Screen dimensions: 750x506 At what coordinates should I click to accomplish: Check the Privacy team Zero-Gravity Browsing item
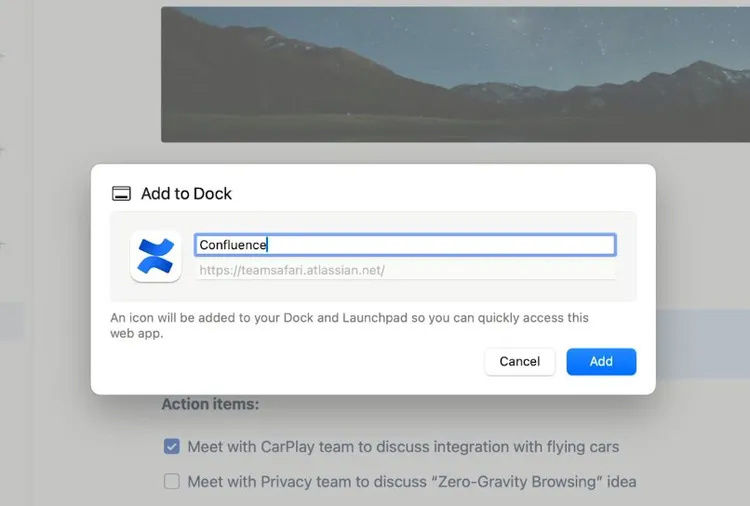172,481
